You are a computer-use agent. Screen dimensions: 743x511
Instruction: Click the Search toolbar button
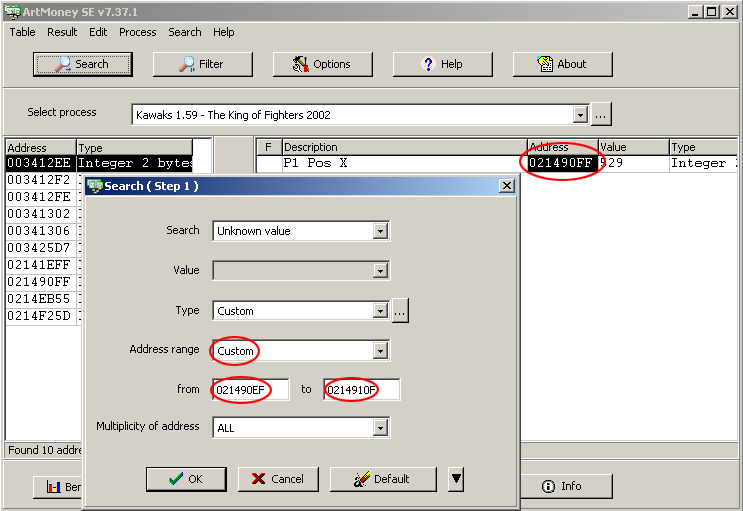(82, 64)
